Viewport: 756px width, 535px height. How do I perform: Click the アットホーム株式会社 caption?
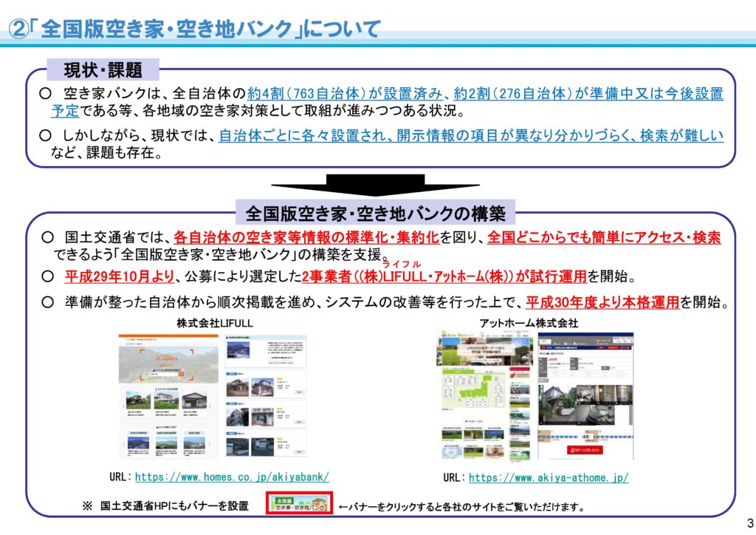click(529, 323)
